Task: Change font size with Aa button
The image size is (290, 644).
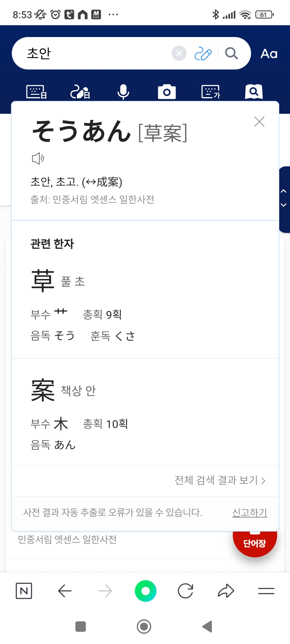Action: pyautogui.click(x=269, y=54)
